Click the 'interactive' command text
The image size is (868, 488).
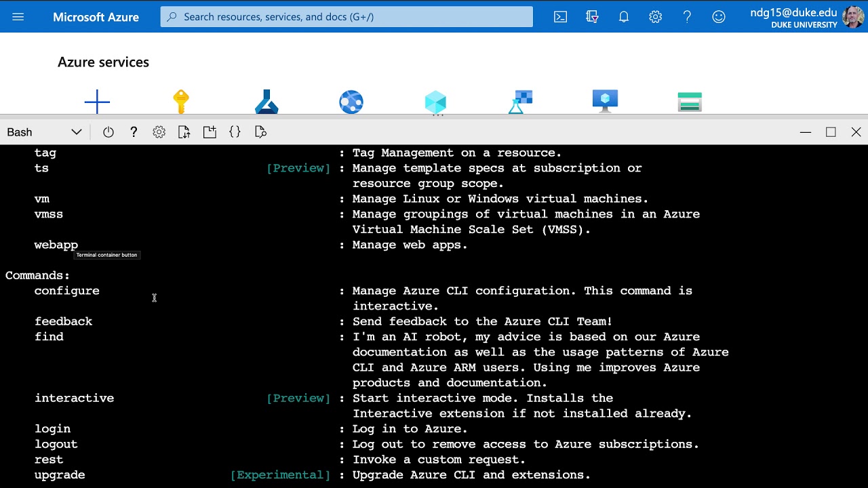coord(75,398)
